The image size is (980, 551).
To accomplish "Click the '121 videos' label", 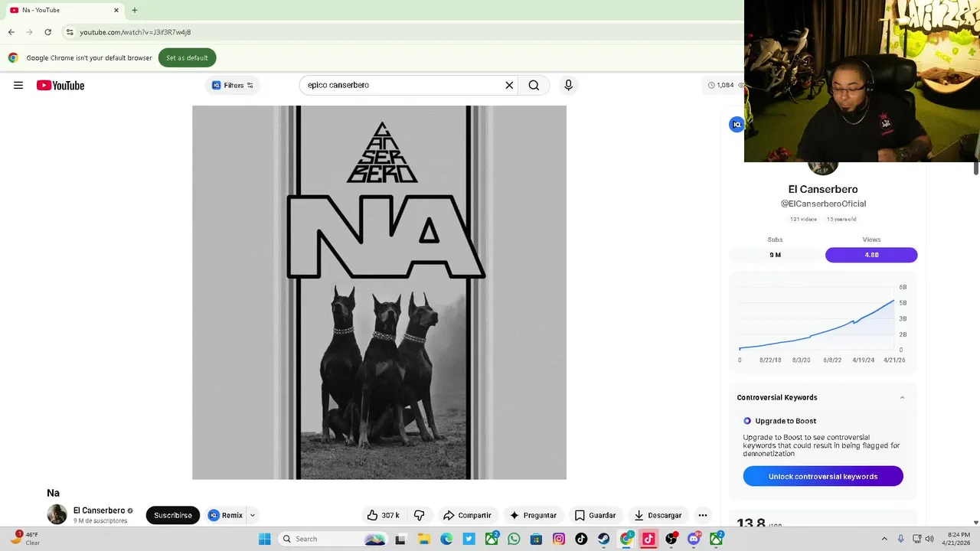I will (803, 219).
